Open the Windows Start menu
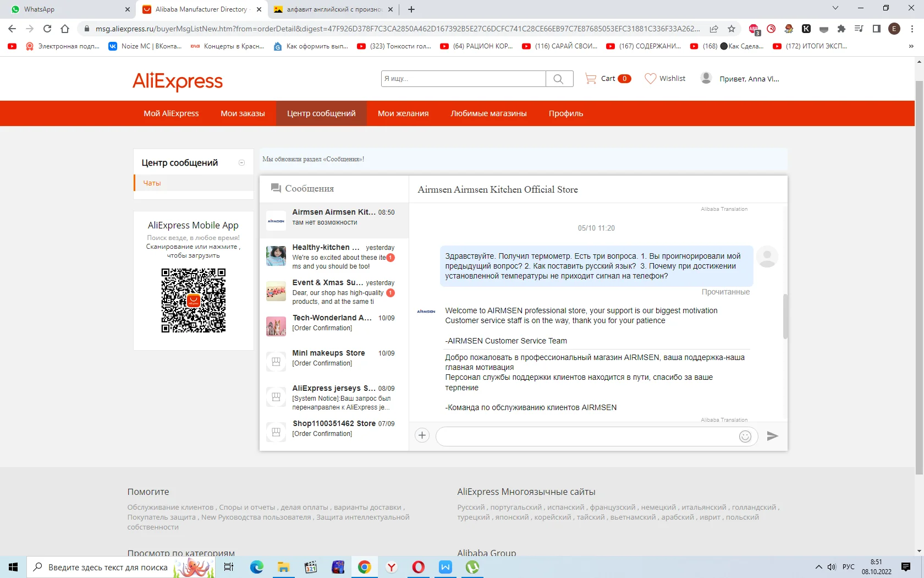This screenshot has height=578, width=924. 13,567
